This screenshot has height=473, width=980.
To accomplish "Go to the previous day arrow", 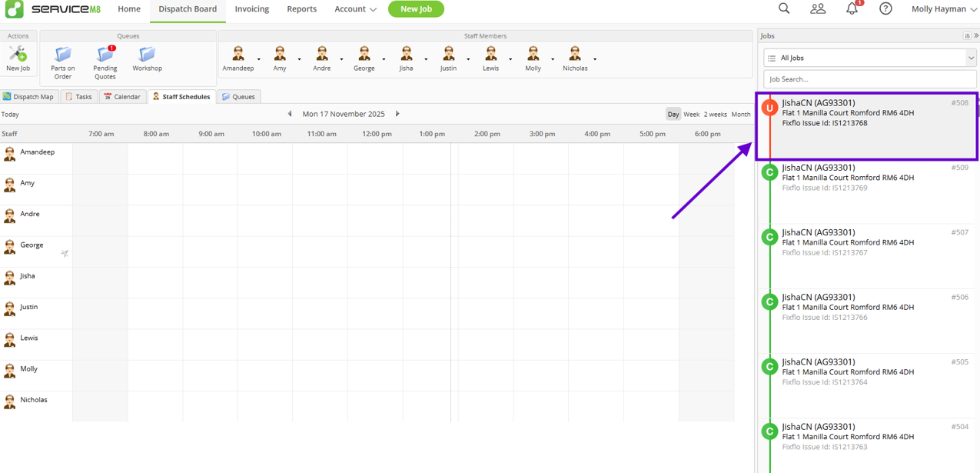I will coord(290,114).
